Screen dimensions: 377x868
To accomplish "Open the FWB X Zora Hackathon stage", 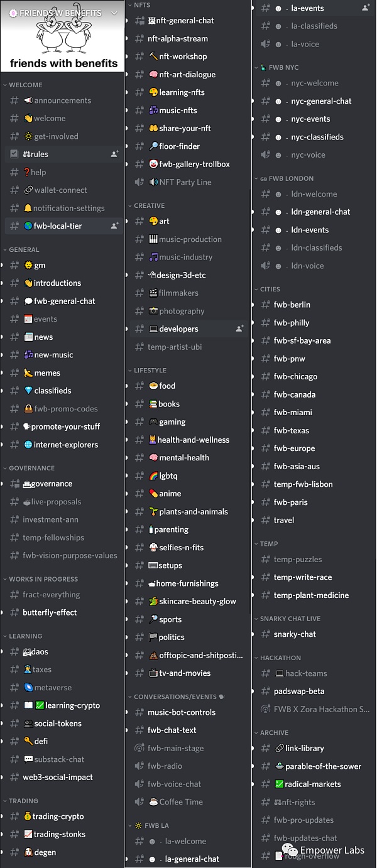I will [x=321, y=709].
